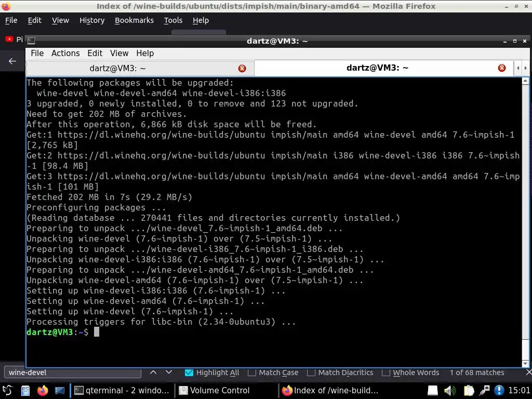Image resolution: width=532 pixels, height=399 pixels.
Task: Select the first dartz@VM3 terminal tab
Action: click(x=140, y=69)
